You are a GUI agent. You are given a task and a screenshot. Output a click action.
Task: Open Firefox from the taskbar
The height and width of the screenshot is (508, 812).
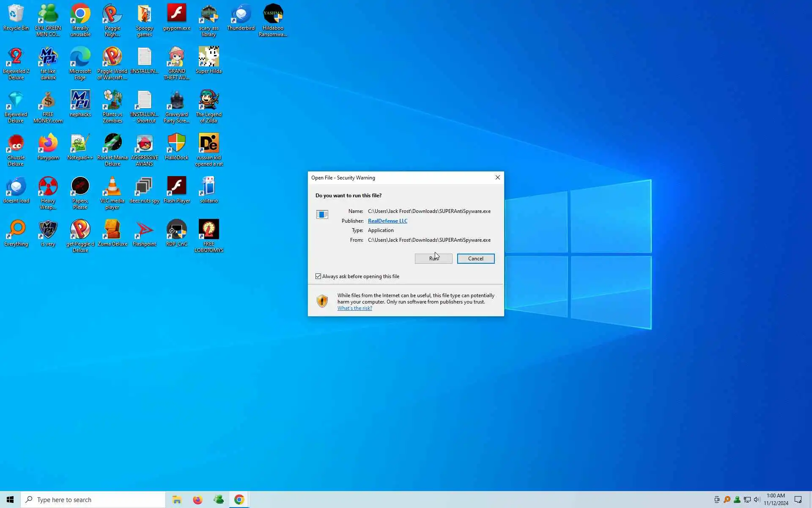[x=198, y=500]
